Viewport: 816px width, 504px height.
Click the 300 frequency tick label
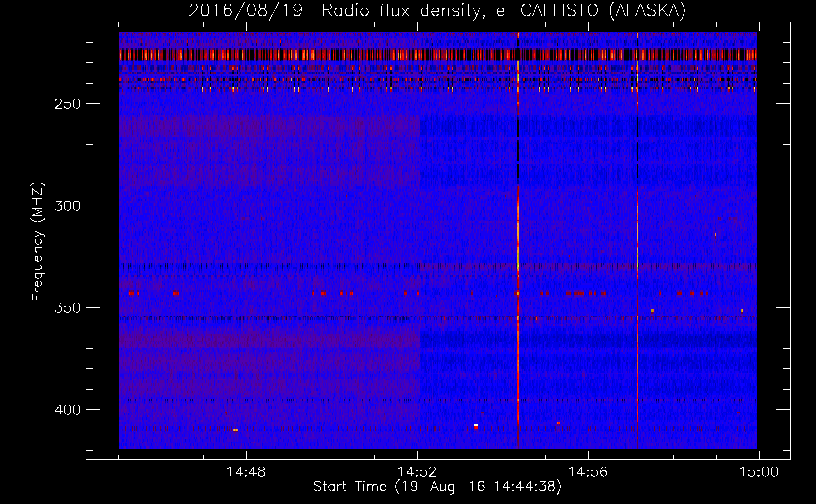tap(68, 206)
